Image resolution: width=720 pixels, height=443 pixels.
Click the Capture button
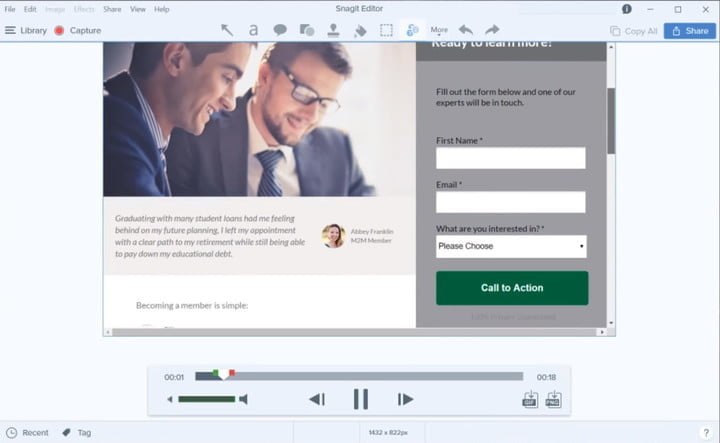coord(77,30)
